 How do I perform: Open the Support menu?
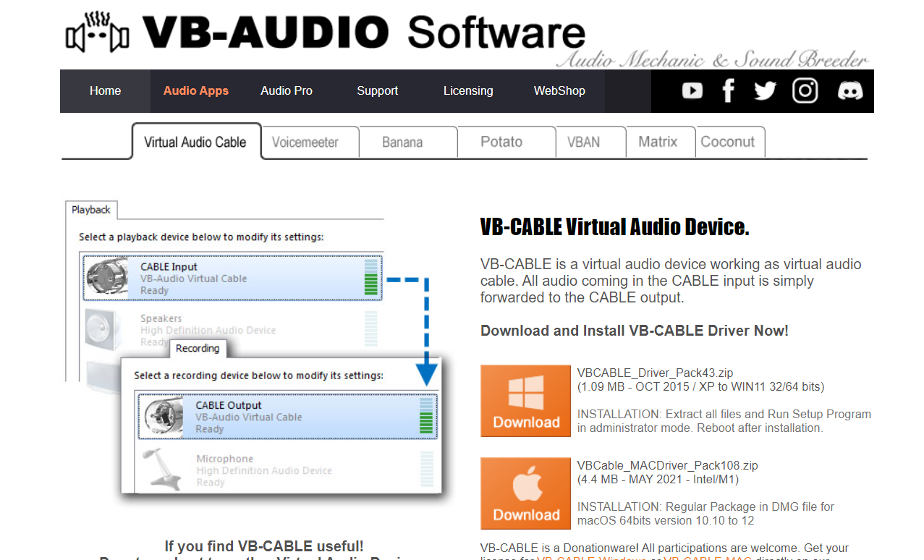377,91
